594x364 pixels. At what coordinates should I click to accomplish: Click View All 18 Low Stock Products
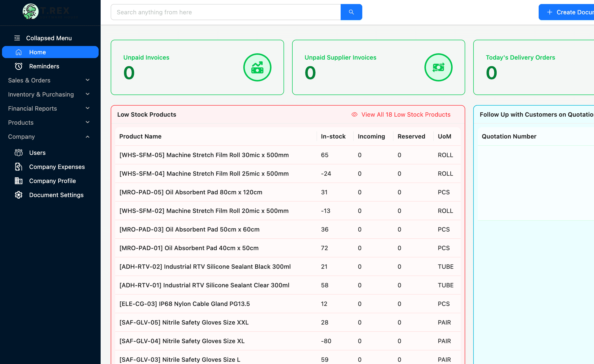click(406, 114)
